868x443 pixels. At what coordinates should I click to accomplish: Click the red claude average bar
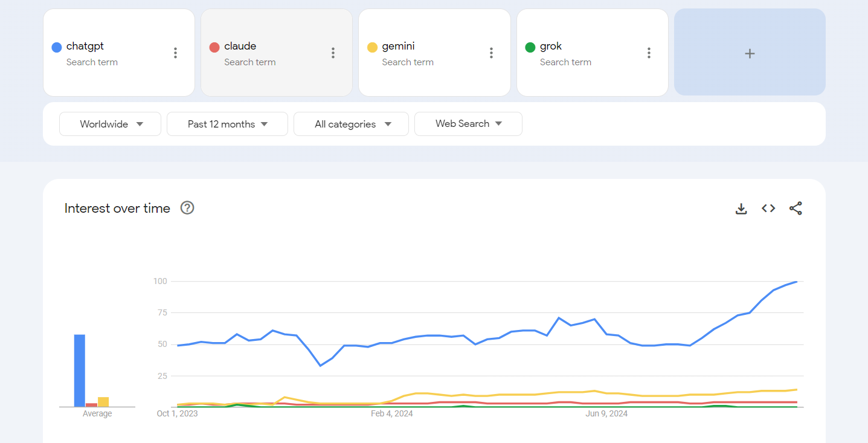click(91, 405)
